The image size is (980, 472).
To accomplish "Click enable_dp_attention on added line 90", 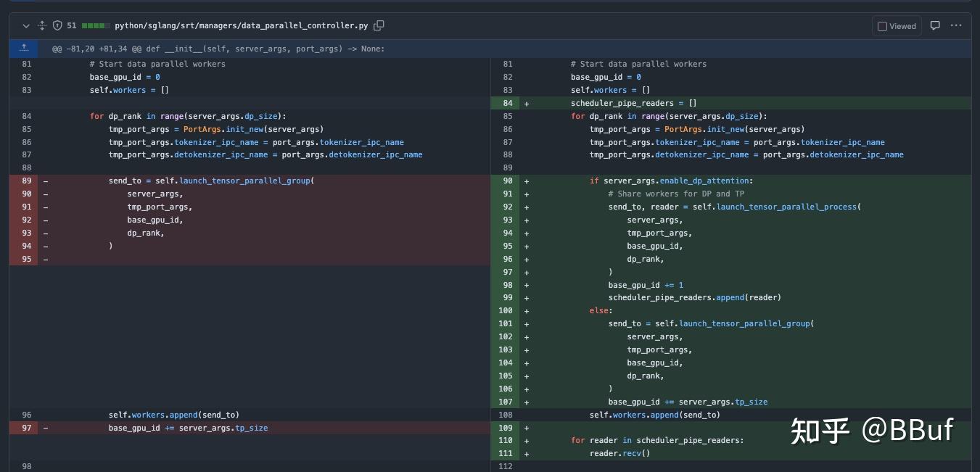I will pyautogui.click(x=706, y=181).
